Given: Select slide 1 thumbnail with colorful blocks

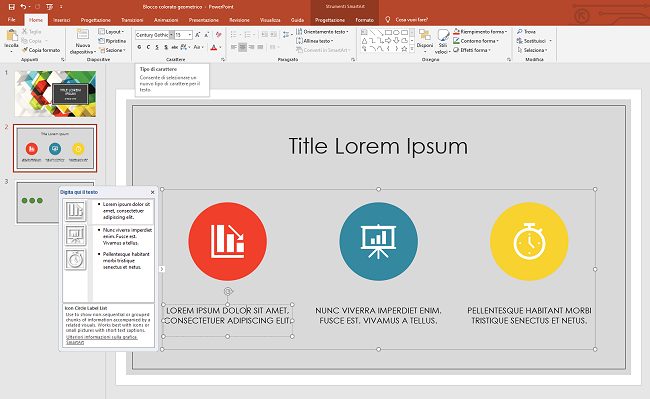Looking at the screenshot, I should [x=55, y=94].
